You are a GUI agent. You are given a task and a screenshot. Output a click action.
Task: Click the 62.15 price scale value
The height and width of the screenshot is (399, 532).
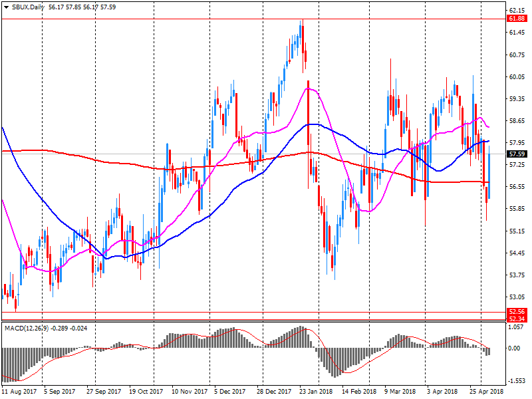click(517, 11)
